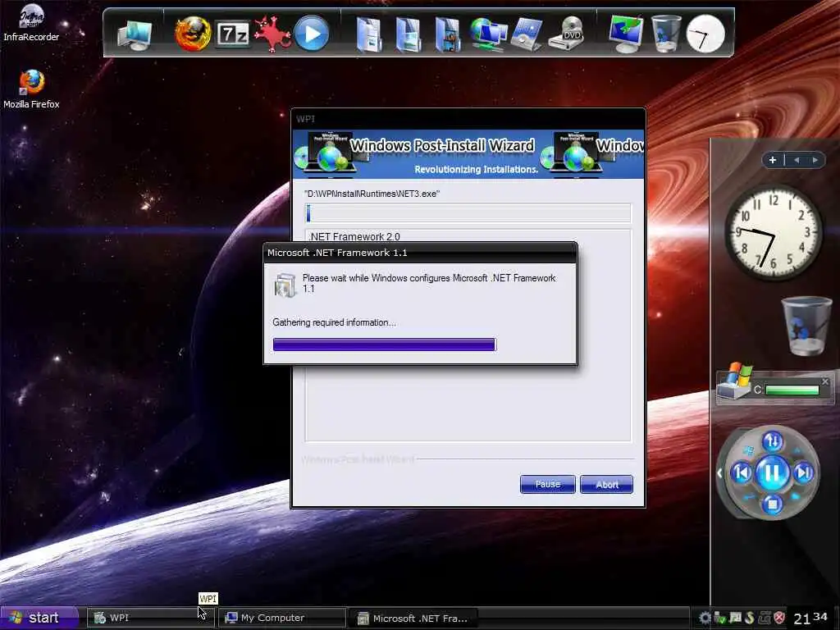Expand media gadget with left chevron

point(719,472)
